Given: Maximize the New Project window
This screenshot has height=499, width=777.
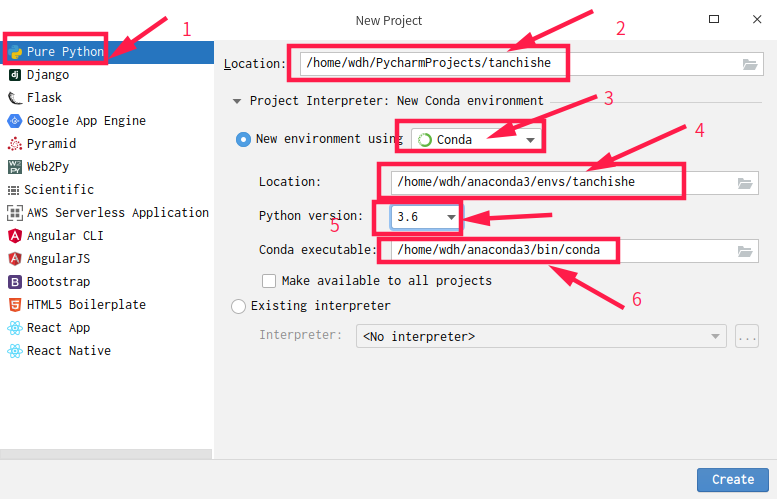Looking at the screenshot, I should [x=714, y=19].
